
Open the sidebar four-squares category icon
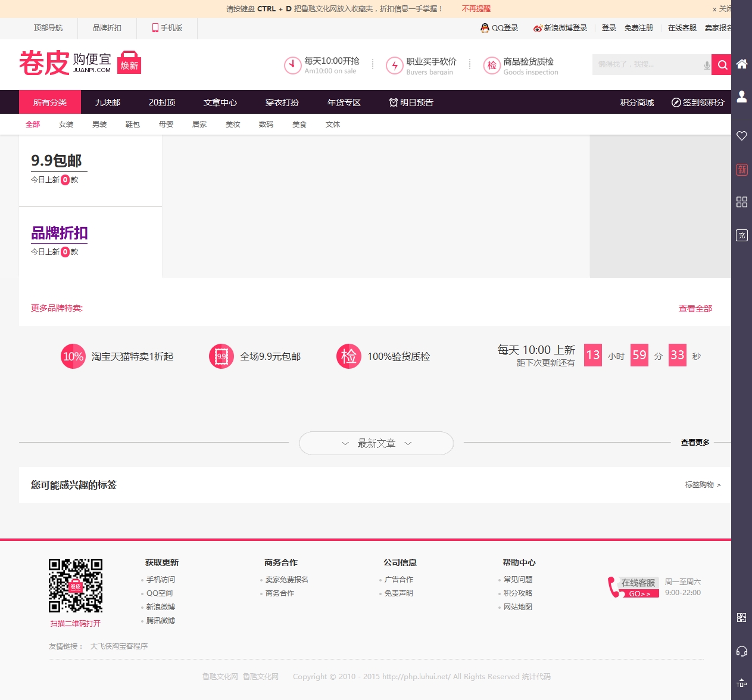[x=742, y=202]
